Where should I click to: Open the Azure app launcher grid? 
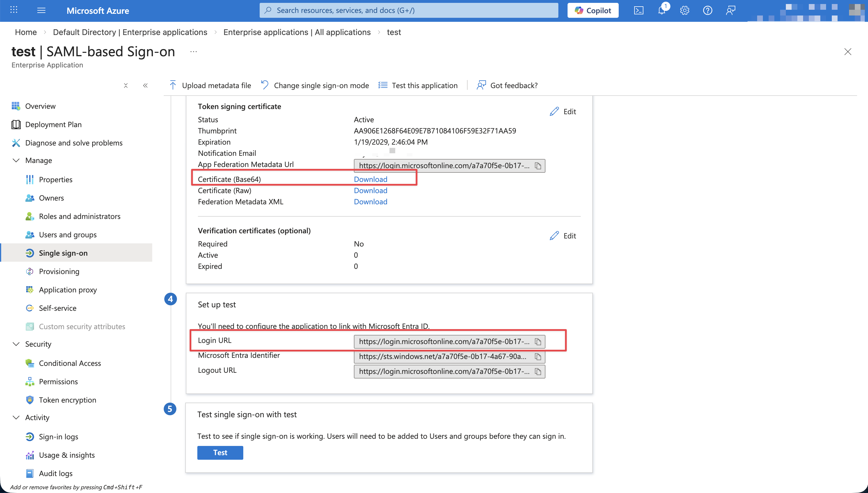(13, 10)
